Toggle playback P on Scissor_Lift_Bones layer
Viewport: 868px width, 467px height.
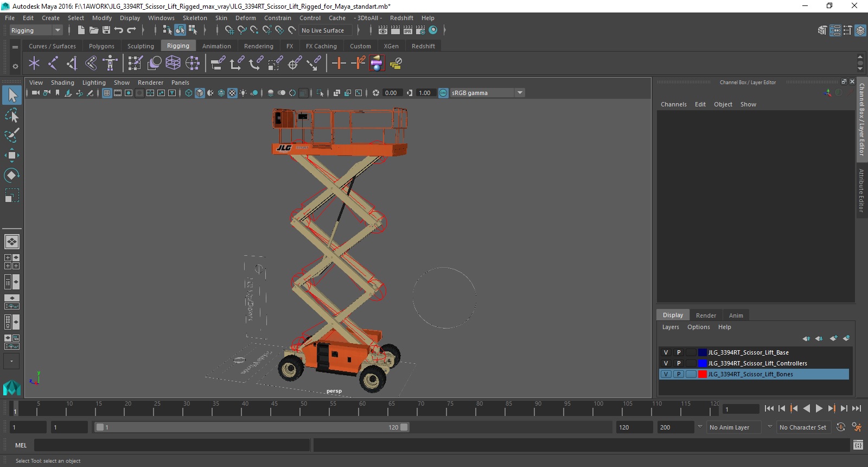[x=679, y=374]
